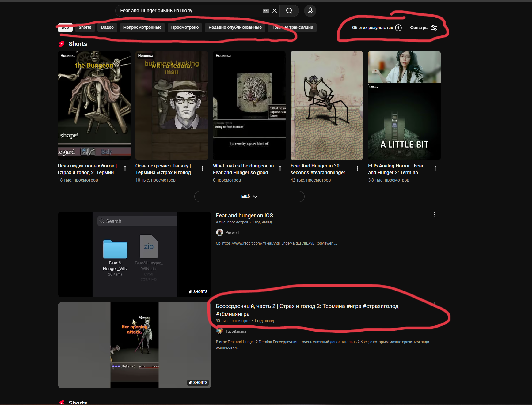Open title 'ELI5 Analog Horror - Fear and Hunger 2'
This screenshot has width=532, height=405.
click(396, 169)
